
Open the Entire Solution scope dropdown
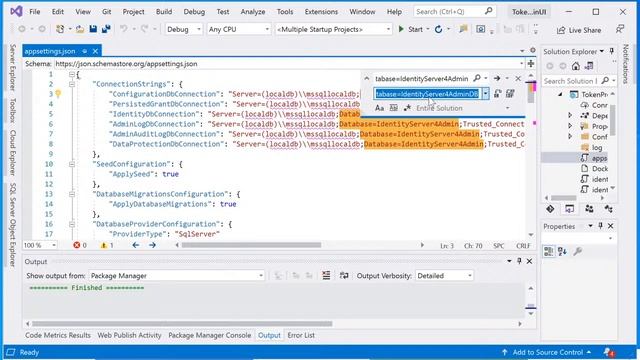click(507, 108)
